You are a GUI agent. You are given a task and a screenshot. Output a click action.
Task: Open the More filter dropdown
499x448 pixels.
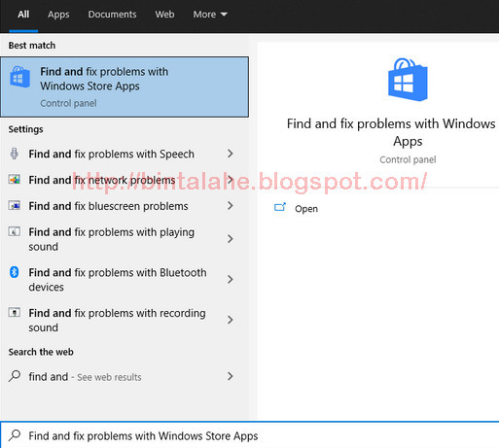pyautogui.click(x=210, y=15)
